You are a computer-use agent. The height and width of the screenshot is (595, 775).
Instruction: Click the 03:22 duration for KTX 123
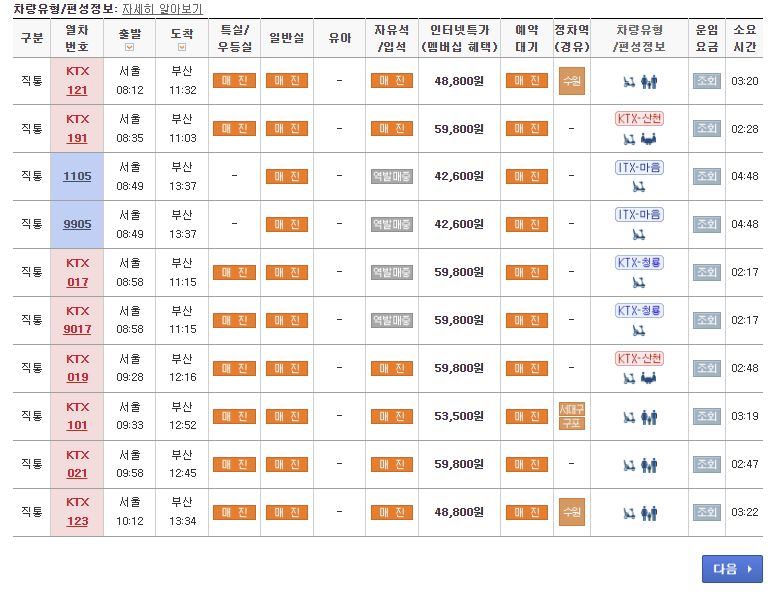(x=744, y=512)
